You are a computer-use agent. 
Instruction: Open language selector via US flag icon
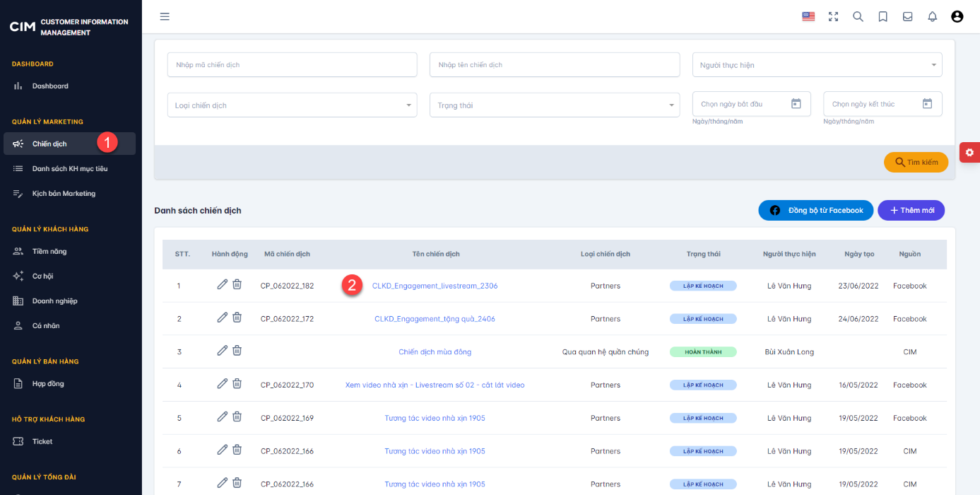[808, 16]
